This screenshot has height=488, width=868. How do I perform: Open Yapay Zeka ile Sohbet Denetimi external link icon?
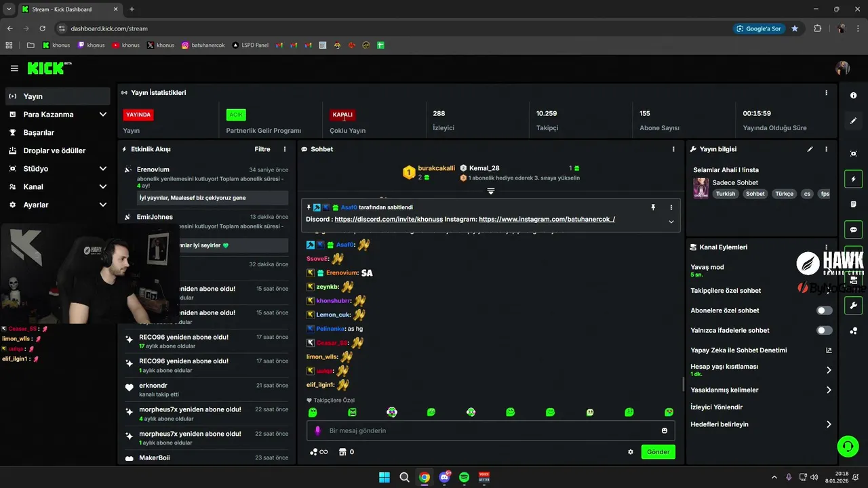click(x=829, y=350)
